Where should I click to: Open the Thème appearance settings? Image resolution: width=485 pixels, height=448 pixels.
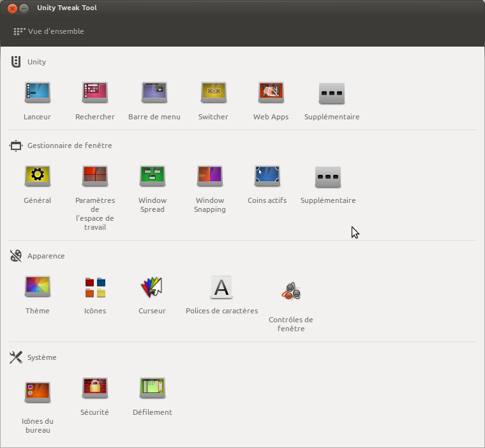pos(37,287)
